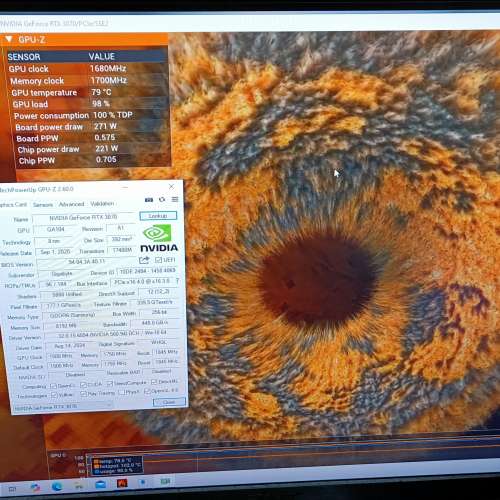Open the GPU selection dropdown at window bottom

[x=63, y=407]
